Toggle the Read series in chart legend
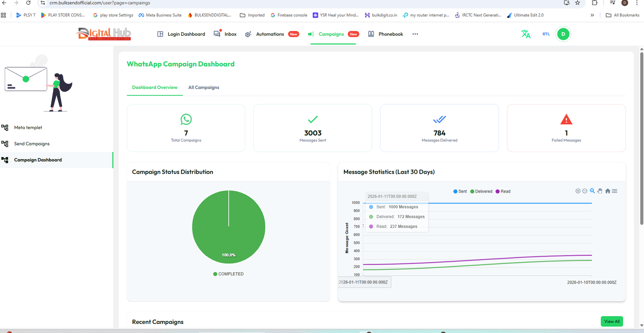 pyautogui.click(x=503, y=191)
